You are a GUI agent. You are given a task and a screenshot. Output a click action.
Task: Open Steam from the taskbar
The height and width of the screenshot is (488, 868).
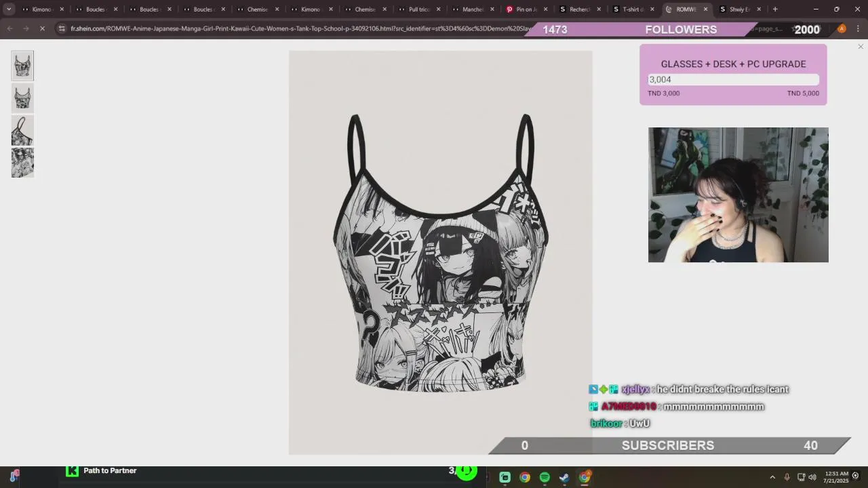pos(564,477)
